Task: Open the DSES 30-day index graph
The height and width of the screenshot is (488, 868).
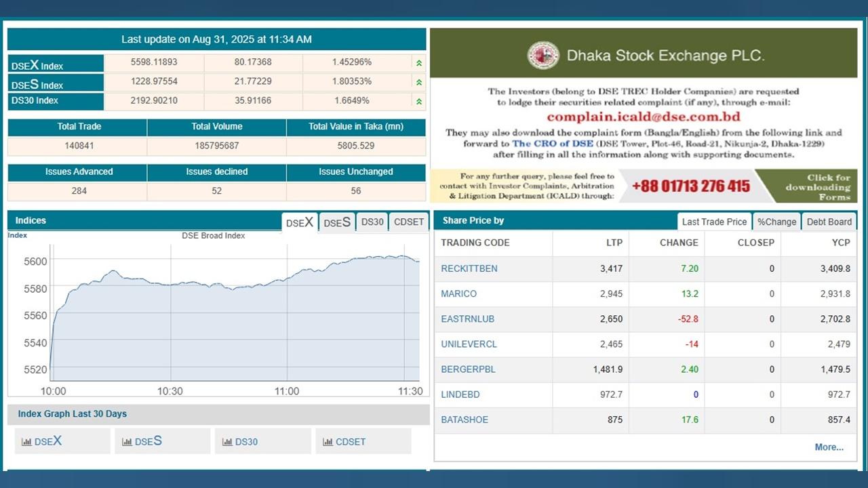Action: point(162,441)
